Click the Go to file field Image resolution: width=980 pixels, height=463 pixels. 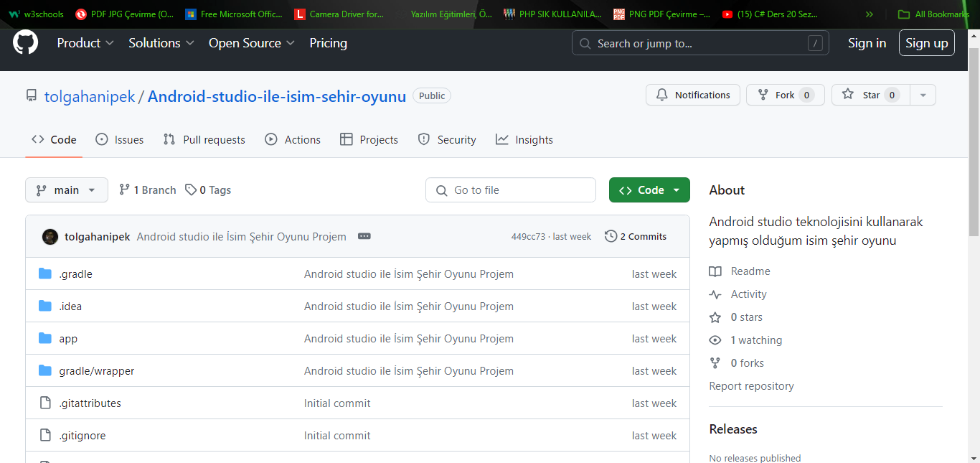click(511, 190)
